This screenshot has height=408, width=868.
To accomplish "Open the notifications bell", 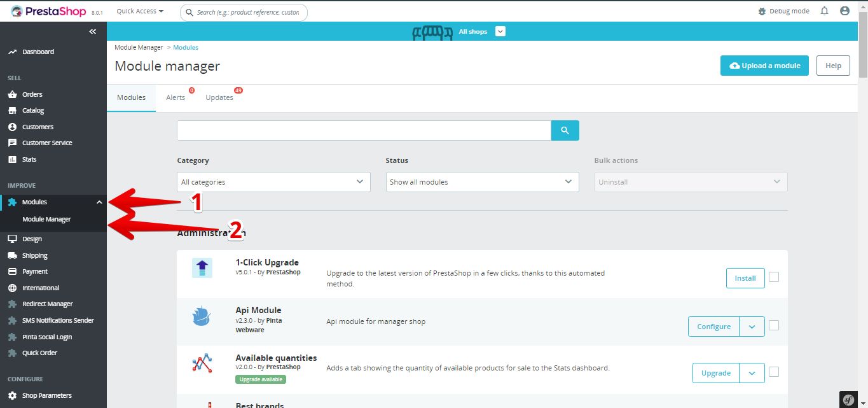I will (x=824, y=11).
